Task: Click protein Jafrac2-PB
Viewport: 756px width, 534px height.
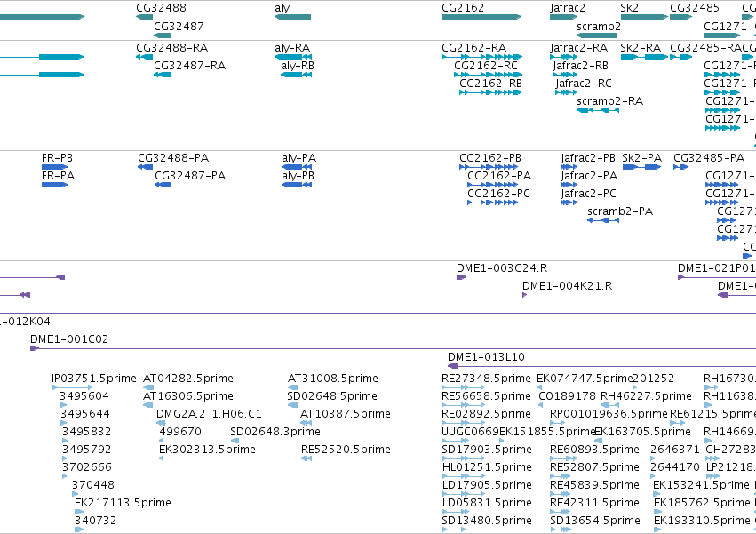Action: (588, 158)
